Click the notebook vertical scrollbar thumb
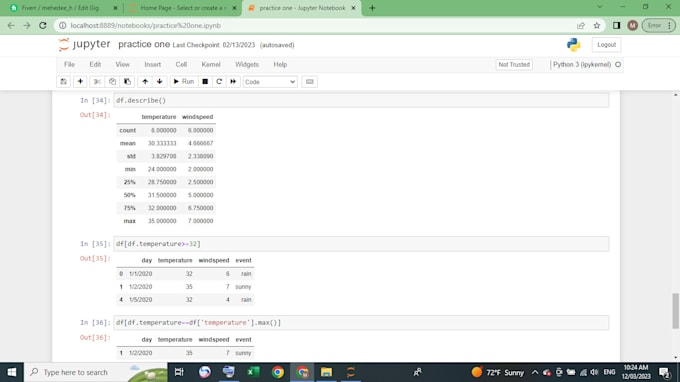Viewport: 680px width, 382px height. [676, 311]
